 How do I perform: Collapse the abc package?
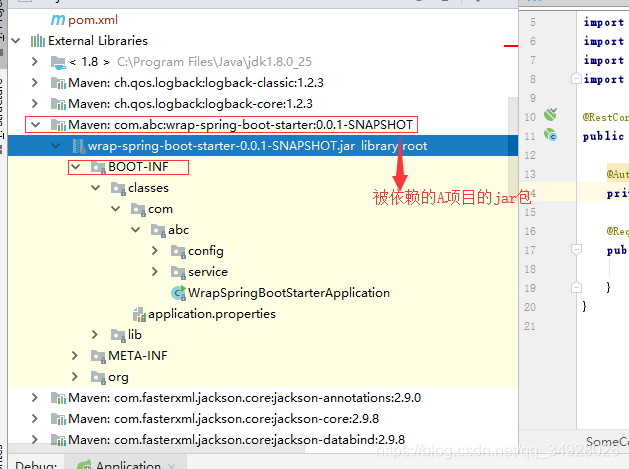tap(136, 230)
